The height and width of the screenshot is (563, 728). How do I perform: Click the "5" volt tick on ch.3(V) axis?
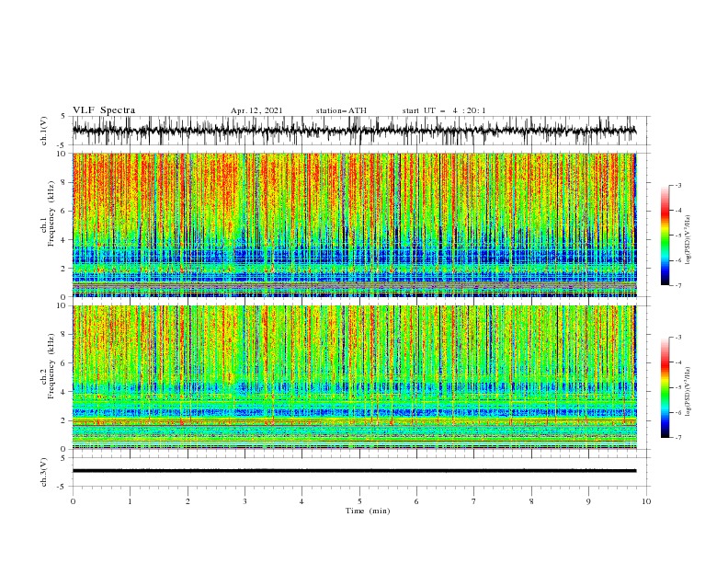(63, 458)
